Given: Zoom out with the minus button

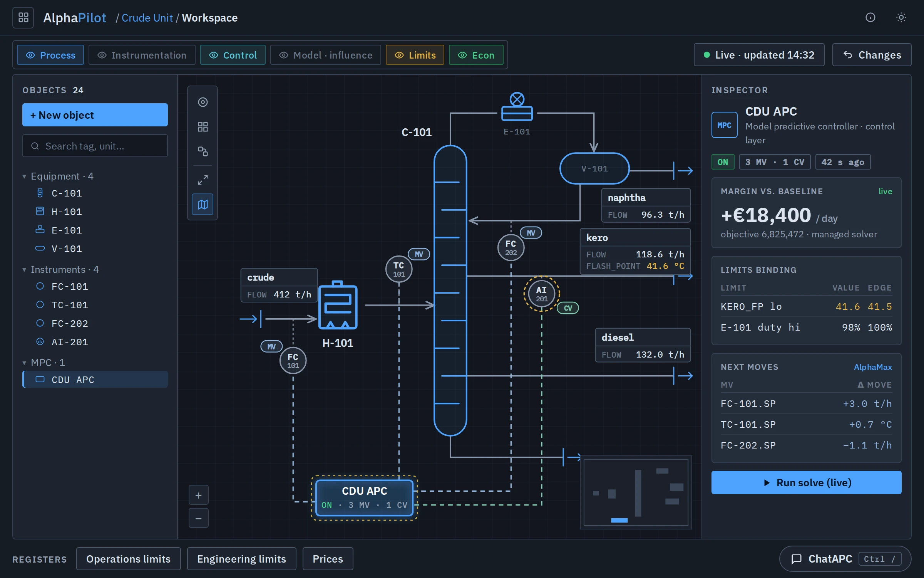Looking at the screenshot, I should 199,518.
